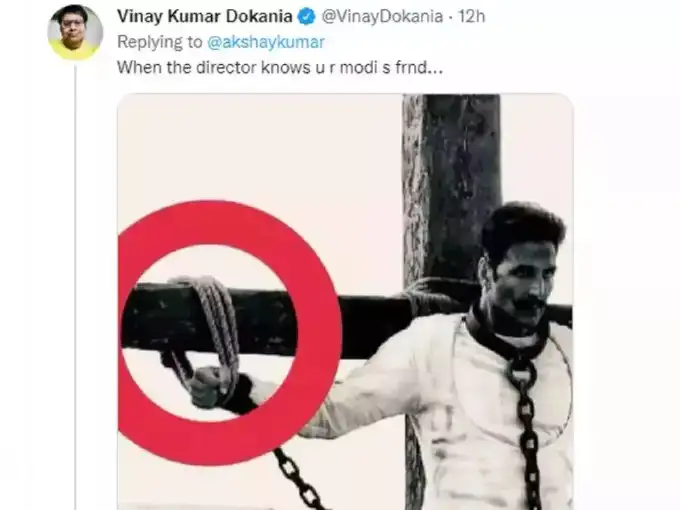Click the blue verified badge

[x=307, y=17]
